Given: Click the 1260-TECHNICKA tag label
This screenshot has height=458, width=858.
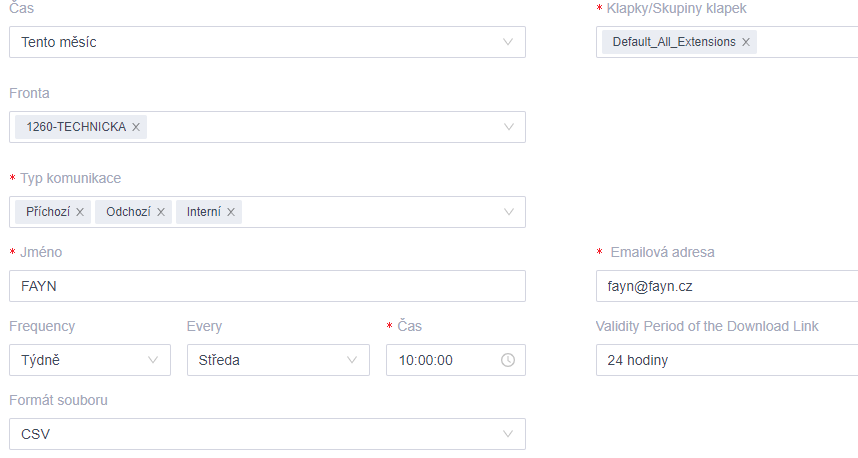Looking at the screenshot, I should click(76, 127).
